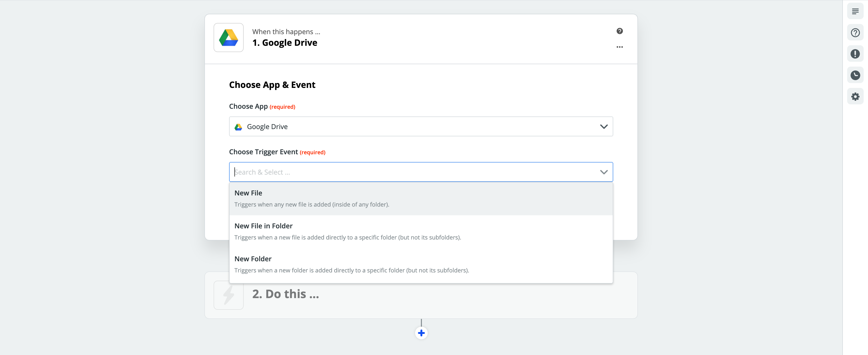Open the help circle icon in right sidebar
868x355 pixels.
click(x=855, y=33)
